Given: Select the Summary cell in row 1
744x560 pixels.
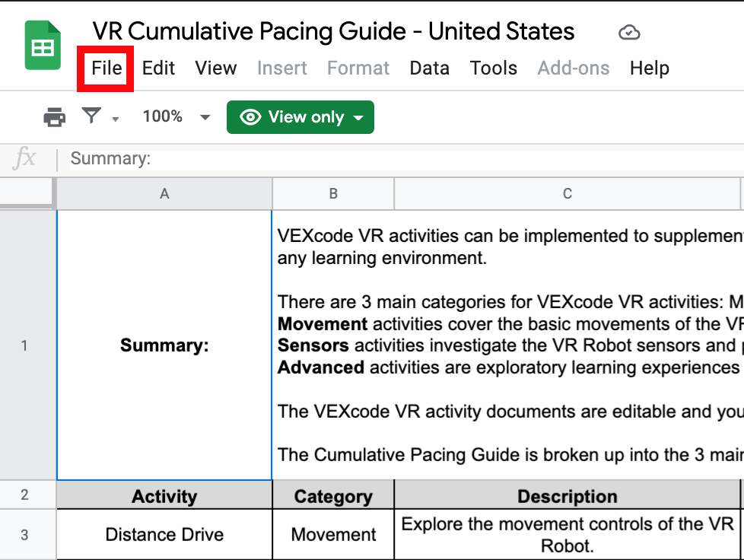Looking at the screenshot, I should 164,345.
